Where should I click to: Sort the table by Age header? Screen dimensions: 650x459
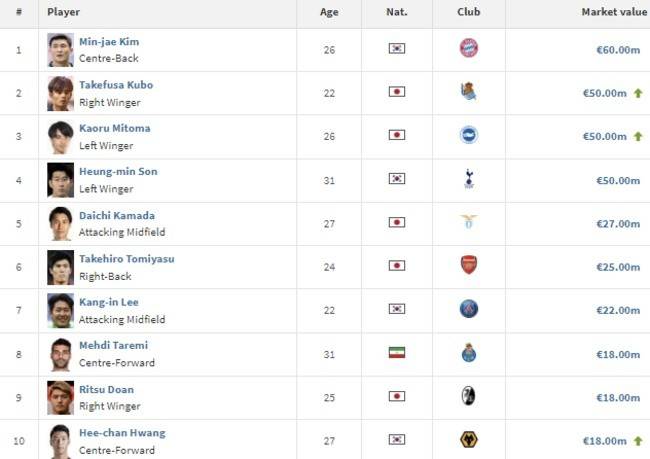click(x=329, y=12)
